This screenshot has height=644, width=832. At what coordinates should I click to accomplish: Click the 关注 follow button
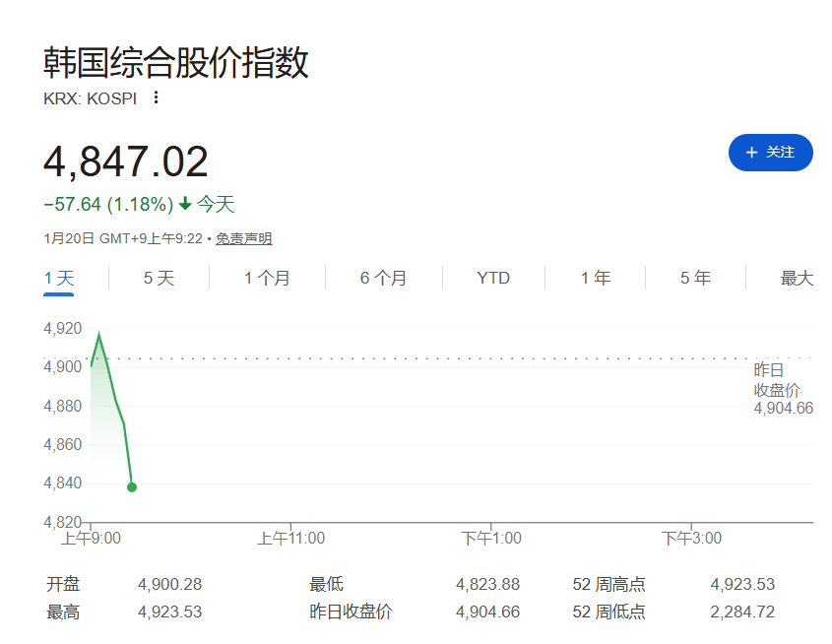[770, 153]
